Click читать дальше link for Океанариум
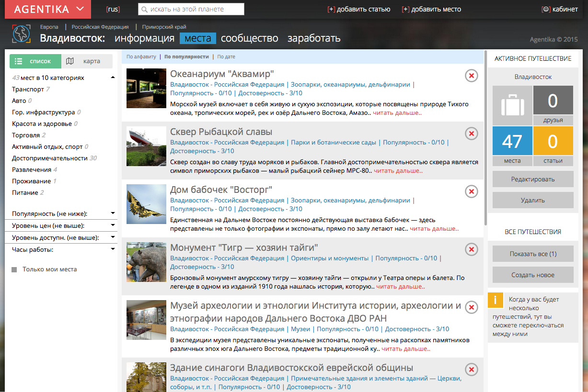The width and height of the screenshot is (588, 392). pyautogui.click(x=397, y=113)
